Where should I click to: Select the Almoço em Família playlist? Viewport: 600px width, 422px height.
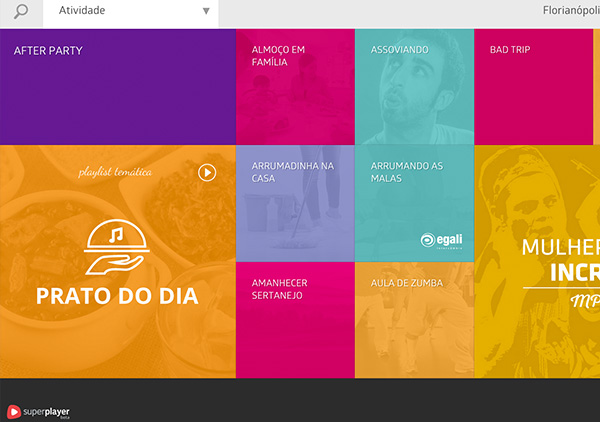point(295,87)
